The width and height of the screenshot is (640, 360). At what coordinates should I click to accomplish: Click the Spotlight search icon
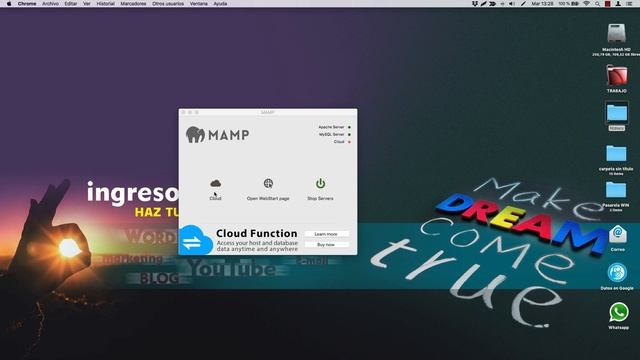[597, 4]
